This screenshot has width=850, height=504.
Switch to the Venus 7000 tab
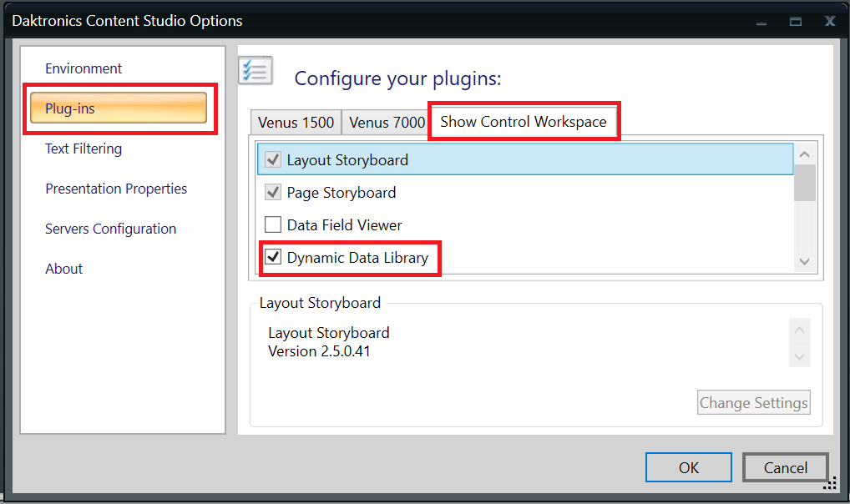click(x=387, y=123)
